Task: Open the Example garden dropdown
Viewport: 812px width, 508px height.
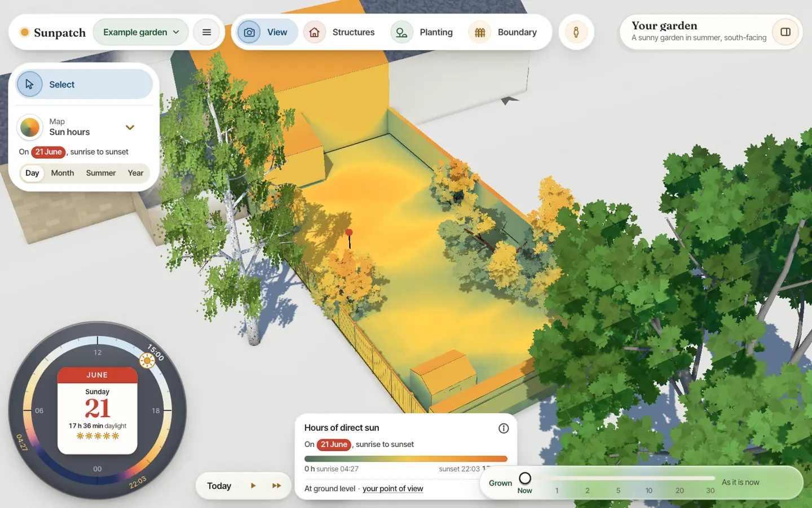Action: (141, 32)
